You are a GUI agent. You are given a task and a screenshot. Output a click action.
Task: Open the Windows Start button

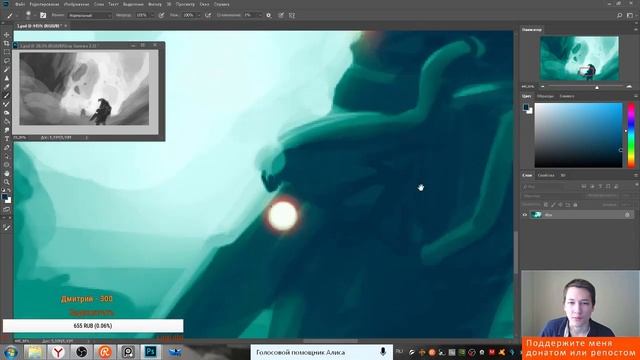(11, 352)
